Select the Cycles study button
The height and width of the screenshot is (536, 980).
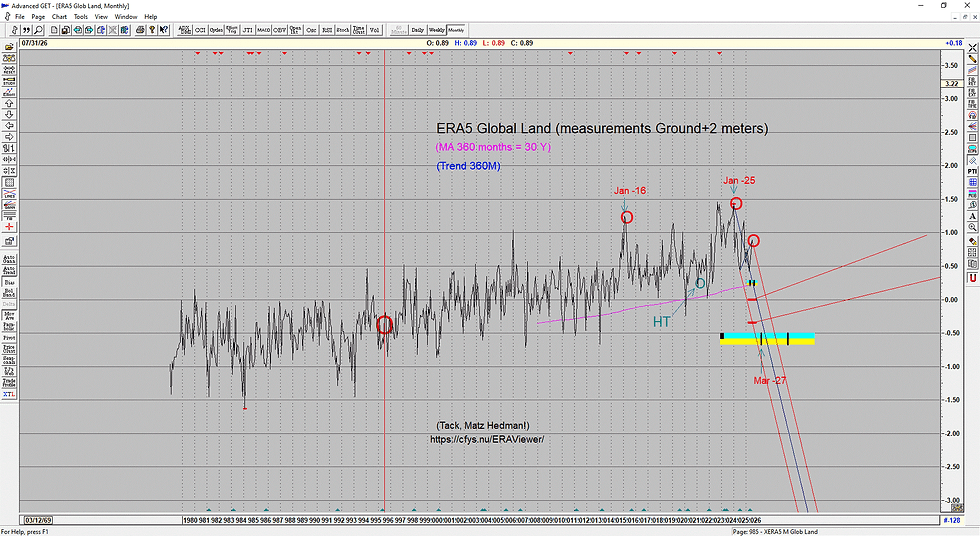(x=216, y=30)
